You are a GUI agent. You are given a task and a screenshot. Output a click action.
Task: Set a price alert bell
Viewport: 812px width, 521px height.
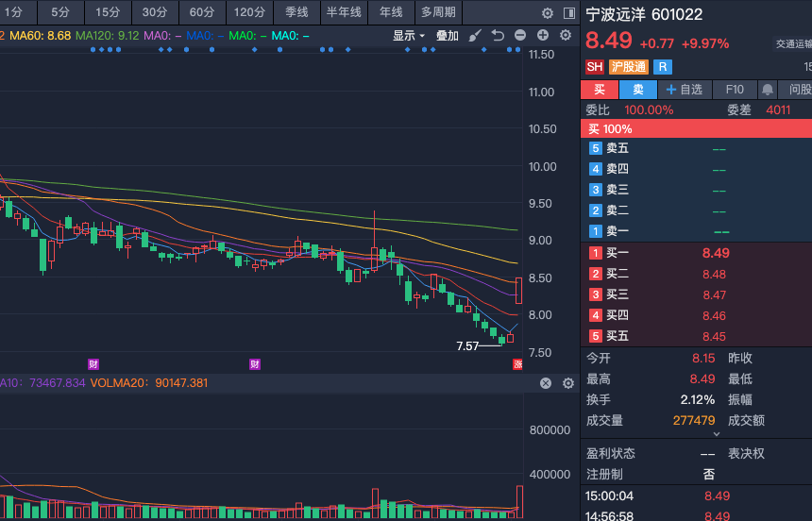(x=768, y=90)
